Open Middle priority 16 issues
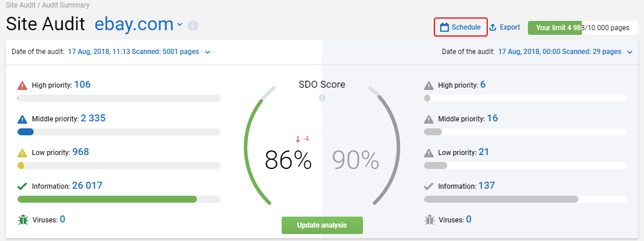Viewport: 644px width, 241px height. (x=492, y=118)
